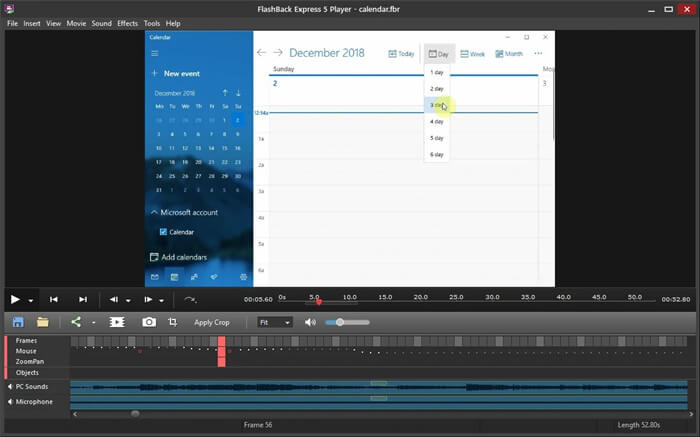Viewport: 700px width, 437px height.
Task: Click the film strip export icon
Action: [117, 322]
